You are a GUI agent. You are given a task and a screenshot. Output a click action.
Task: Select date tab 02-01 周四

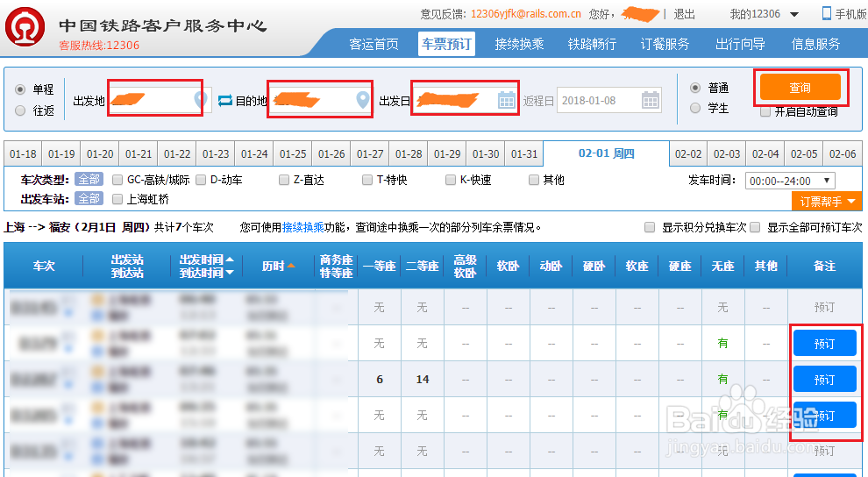pyautogui.click(x=606, y=153)
